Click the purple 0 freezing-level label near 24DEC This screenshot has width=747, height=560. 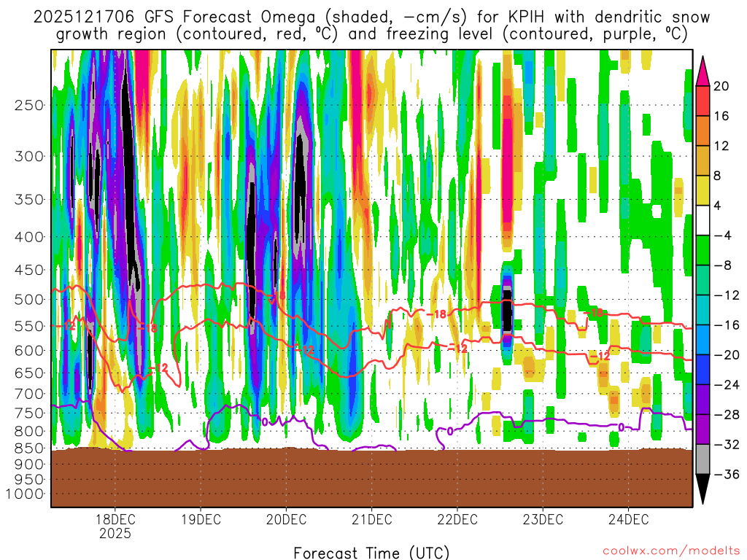622,427
